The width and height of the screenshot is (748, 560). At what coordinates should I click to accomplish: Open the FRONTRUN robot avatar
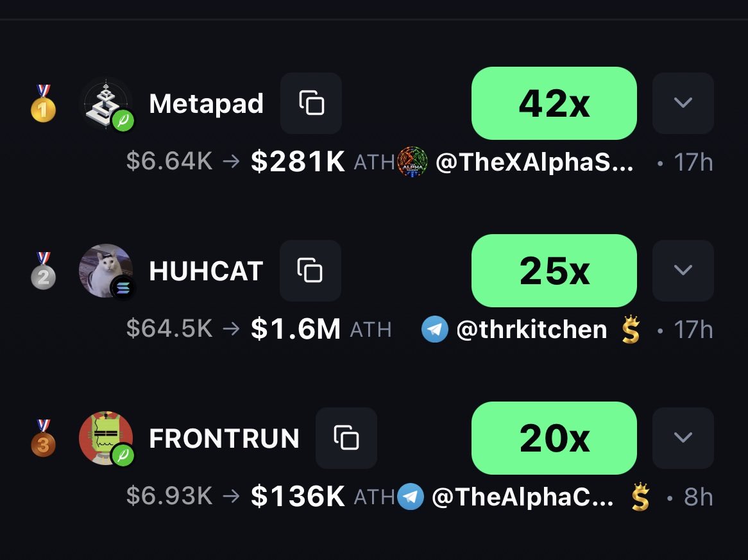[105, 438]
